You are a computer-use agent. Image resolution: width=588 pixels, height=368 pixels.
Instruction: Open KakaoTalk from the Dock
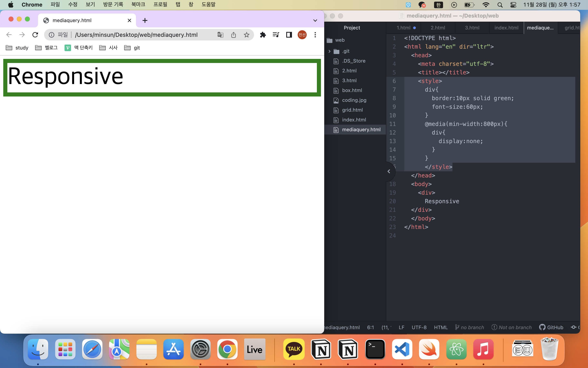click(294, 349)
